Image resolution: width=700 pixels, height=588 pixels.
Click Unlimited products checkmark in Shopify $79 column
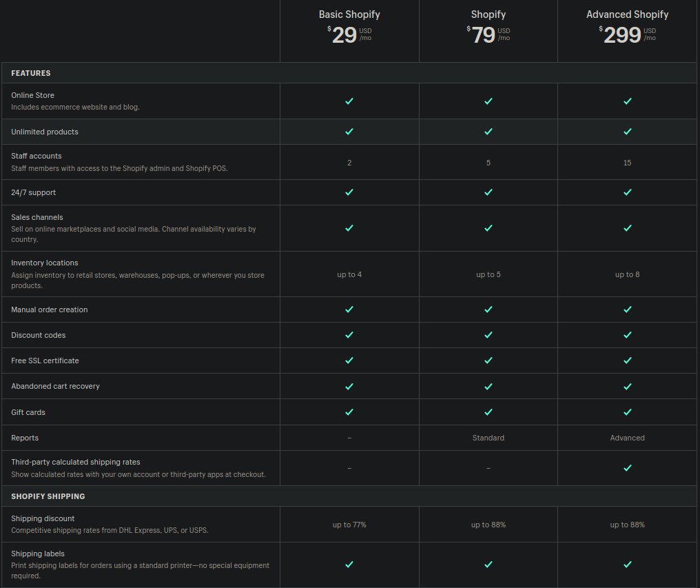488,132
